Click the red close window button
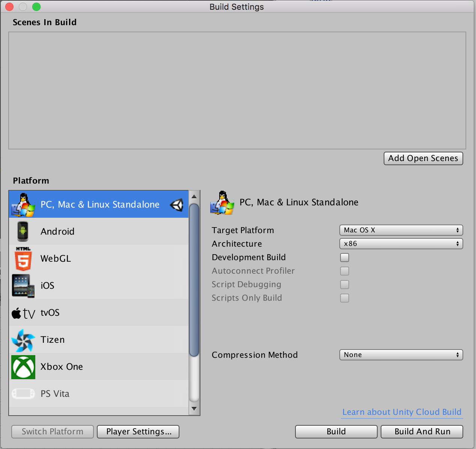 coord(9,7)
